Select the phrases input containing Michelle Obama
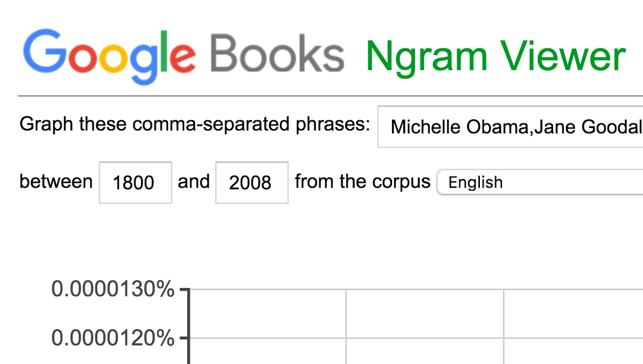 [509, 127]
